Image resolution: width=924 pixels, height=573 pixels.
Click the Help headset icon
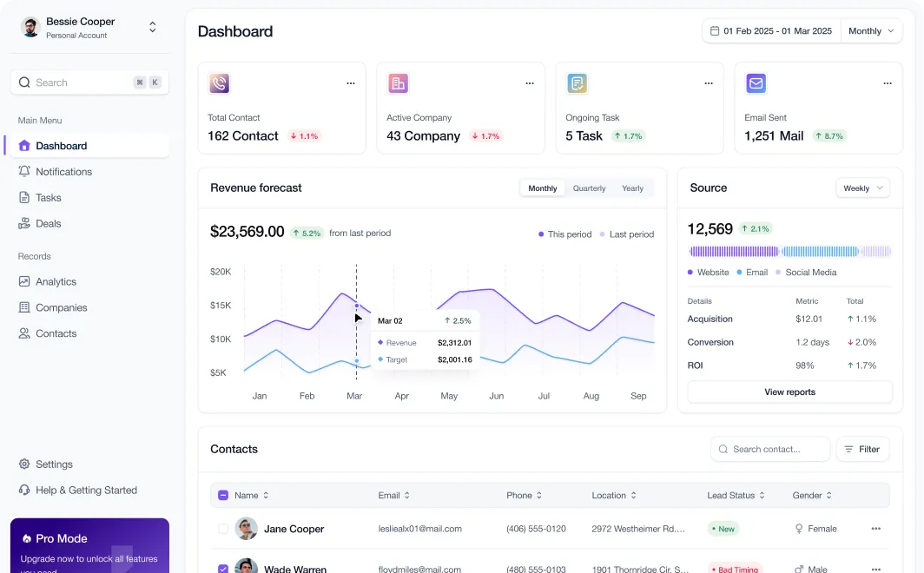[x=24, y=490]
